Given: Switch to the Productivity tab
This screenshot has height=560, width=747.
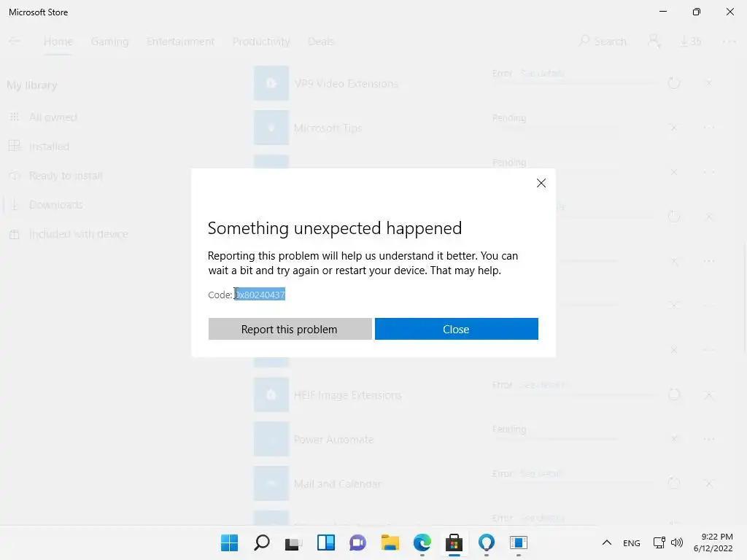Looking at the screenshot, I should click(x=260, y=42).
